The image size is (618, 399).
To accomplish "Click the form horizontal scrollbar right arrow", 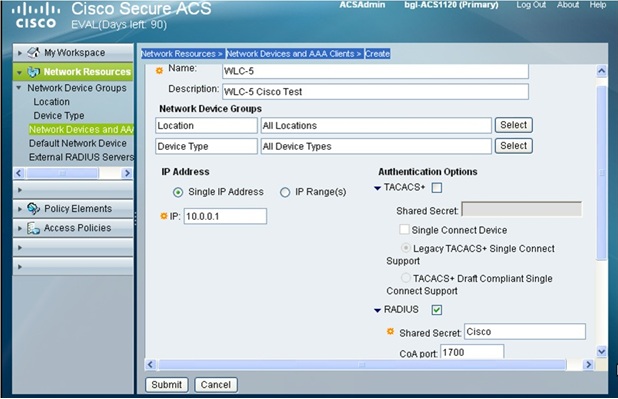I will (588, 365).
